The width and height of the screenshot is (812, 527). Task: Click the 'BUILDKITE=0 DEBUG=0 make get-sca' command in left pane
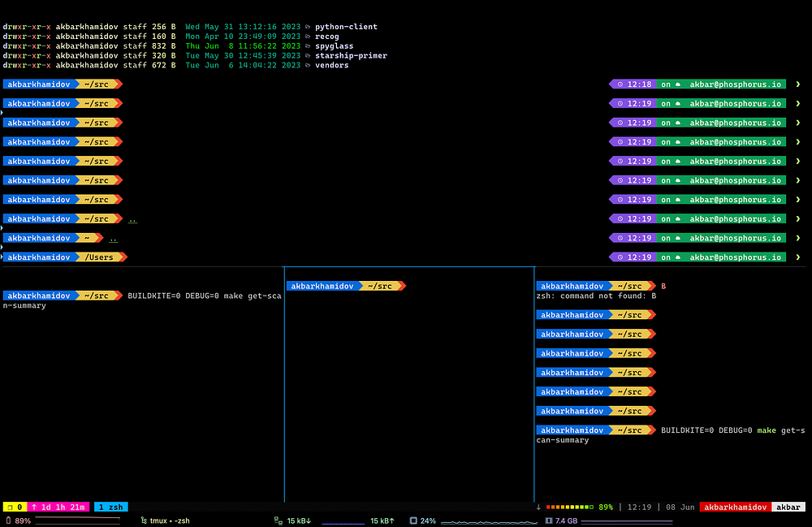[205, 296]
